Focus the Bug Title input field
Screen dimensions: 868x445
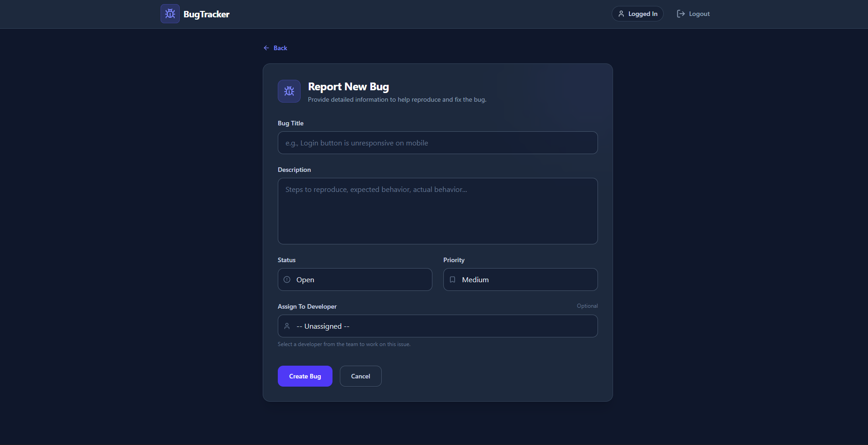tap(437, 143)
